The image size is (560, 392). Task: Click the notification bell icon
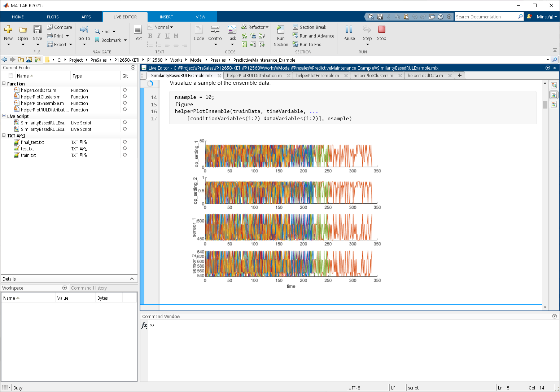tap(529, 17)
